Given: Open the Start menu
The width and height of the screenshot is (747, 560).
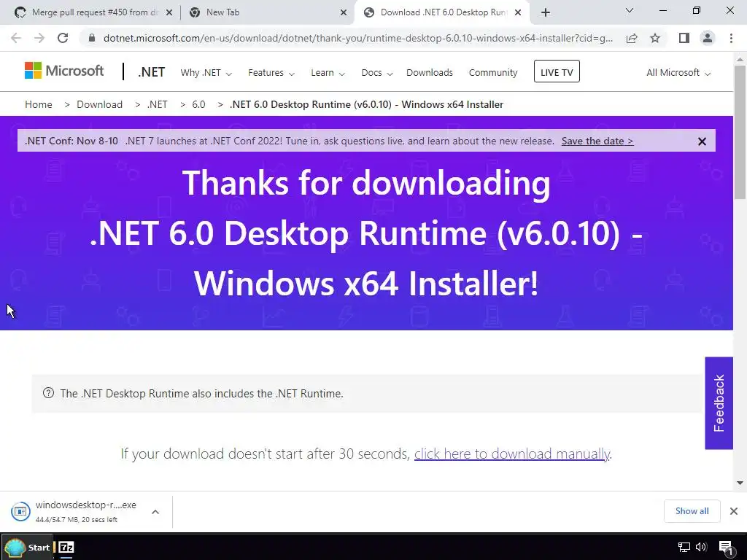Looking at the screenshot, I should [x=27, y=547].
